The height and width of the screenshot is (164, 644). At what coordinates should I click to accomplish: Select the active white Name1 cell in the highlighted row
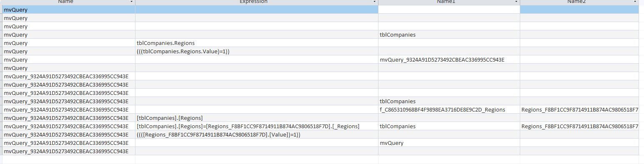coord(449,9)
